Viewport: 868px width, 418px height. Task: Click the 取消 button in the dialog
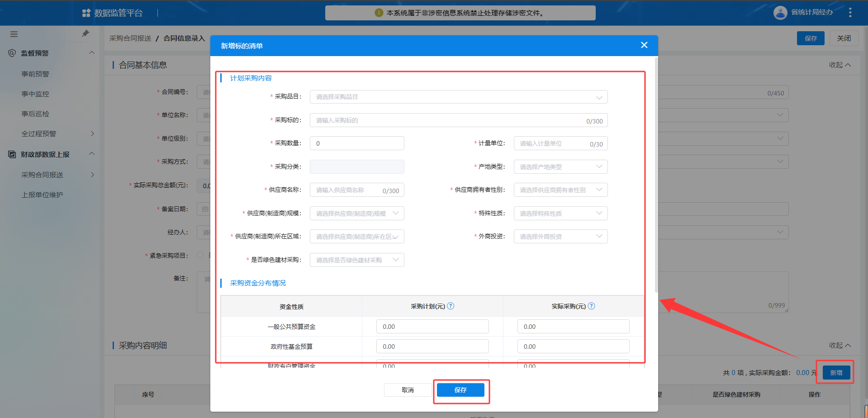[408, 390]
